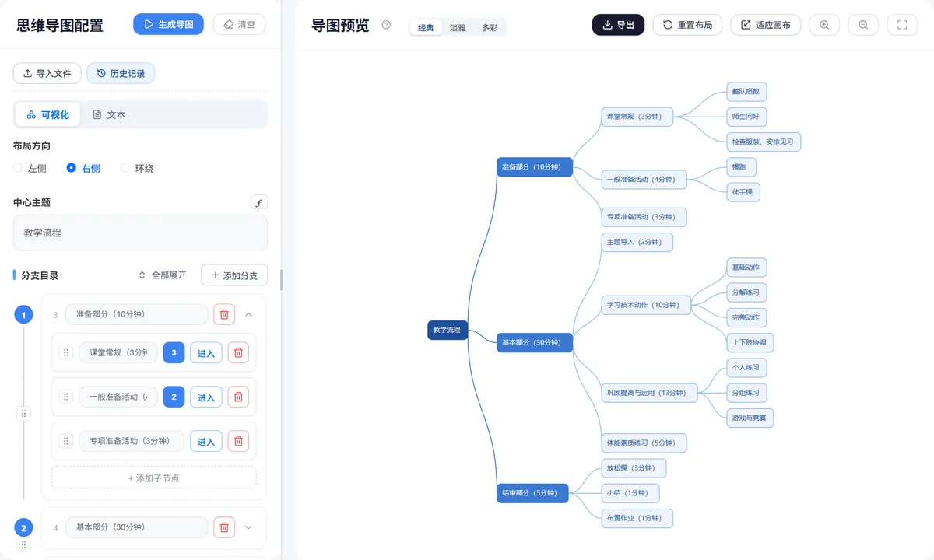
Task: Expand the 基本部分 branch chevron
Action: [248, 527]
